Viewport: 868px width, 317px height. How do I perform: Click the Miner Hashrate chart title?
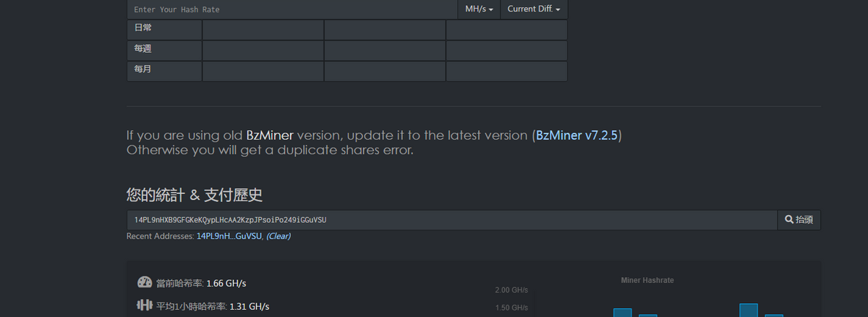[x=647, y=280]
